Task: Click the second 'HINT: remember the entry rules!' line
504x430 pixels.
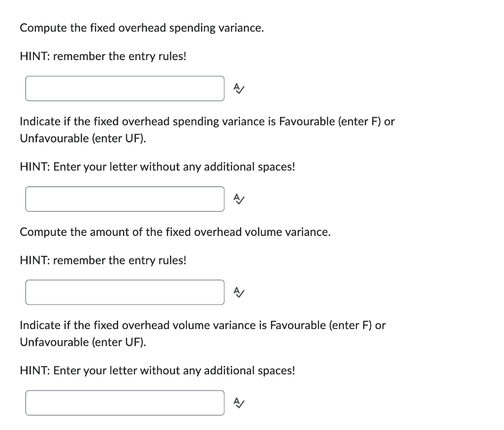Action: tap(103, 260)
